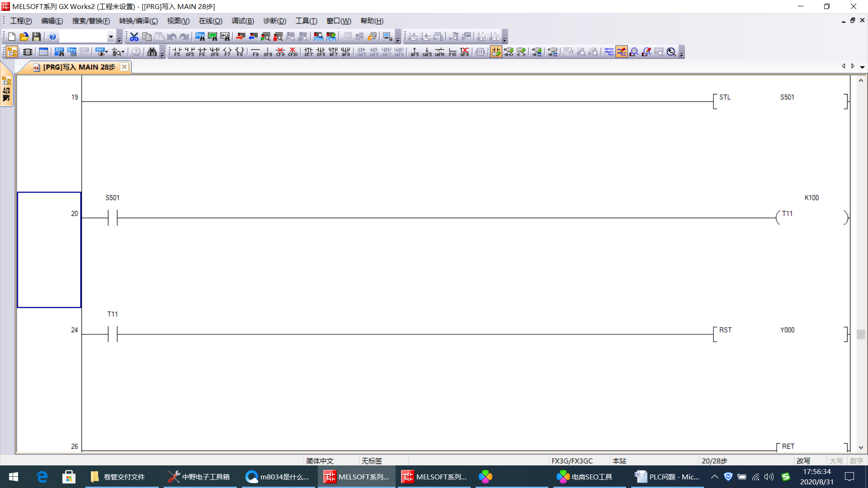Screen dimensions: 868x488
Task: Open the 在线(O) menu
Action: coord(210,21)
